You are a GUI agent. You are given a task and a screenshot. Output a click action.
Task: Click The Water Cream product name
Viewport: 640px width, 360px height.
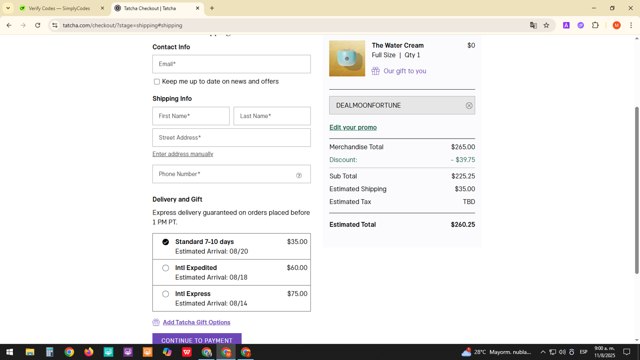tap(398, 45)
